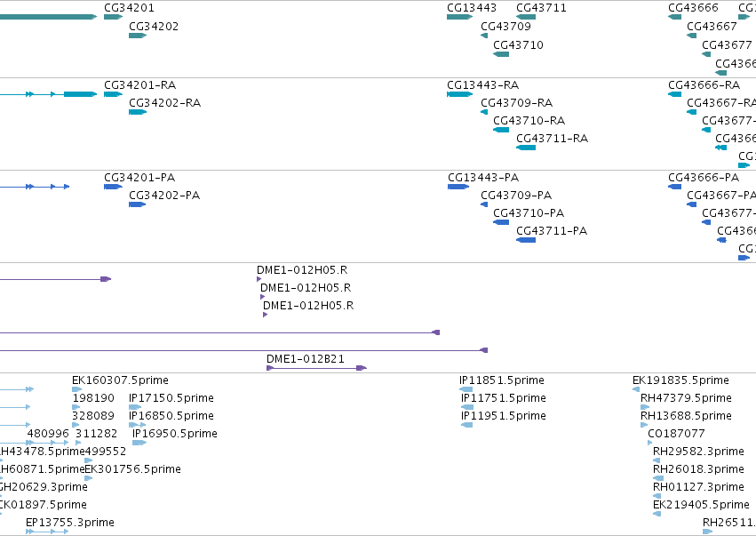
Task: Click transcript label CG43709-RA
Action: coord(517,103)
